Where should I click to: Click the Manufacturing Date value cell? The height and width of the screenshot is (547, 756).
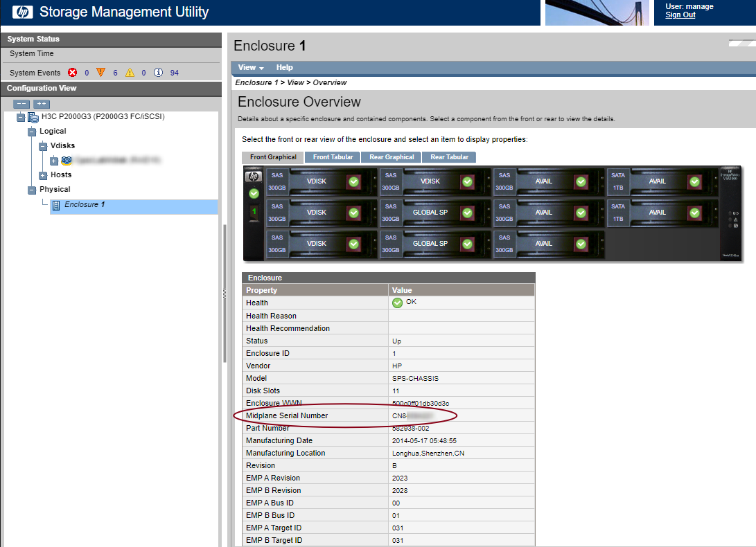pos(461,441)
